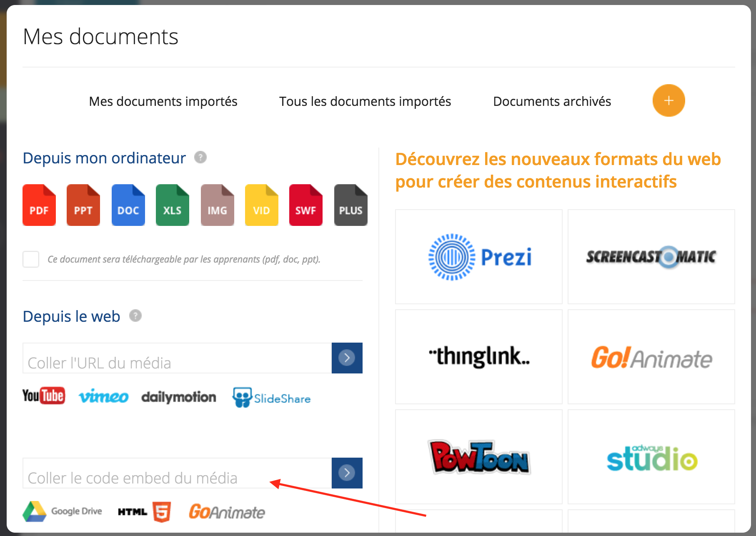The height and width of the screenshot is (536, 756).
Task: Click the Découvrez les nouveaux formats heading
Action: 558,170
